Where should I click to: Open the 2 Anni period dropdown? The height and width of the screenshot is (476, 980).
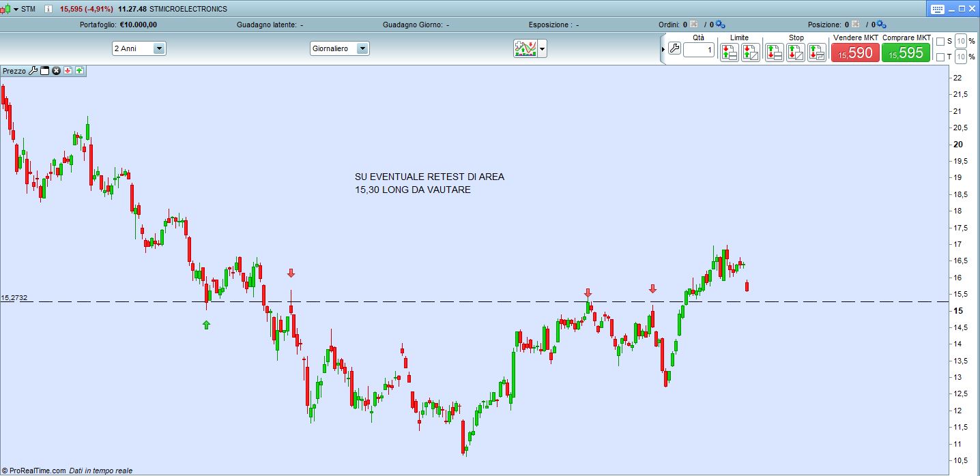pyautogui.click(x=158, y=48)
